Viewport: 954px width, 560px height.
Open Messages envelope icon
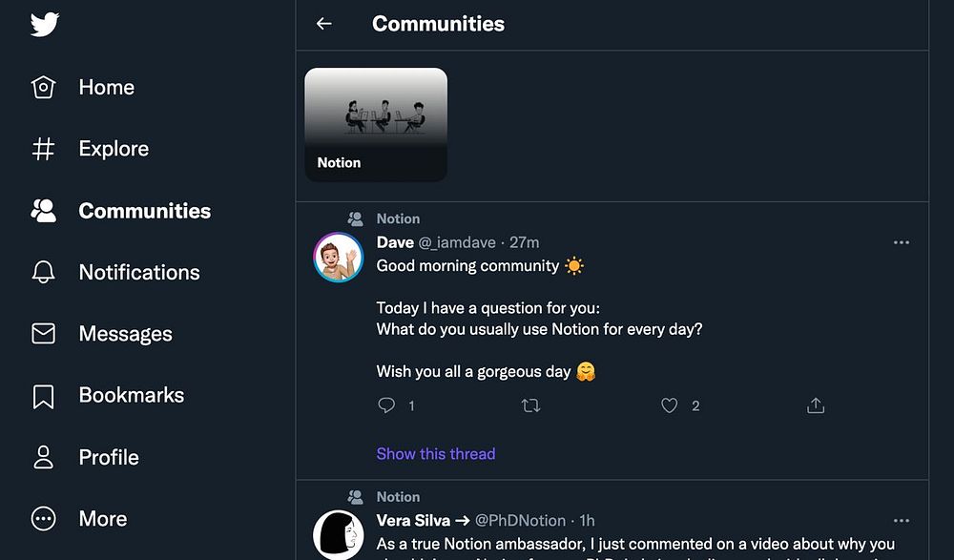coord(44,334)
